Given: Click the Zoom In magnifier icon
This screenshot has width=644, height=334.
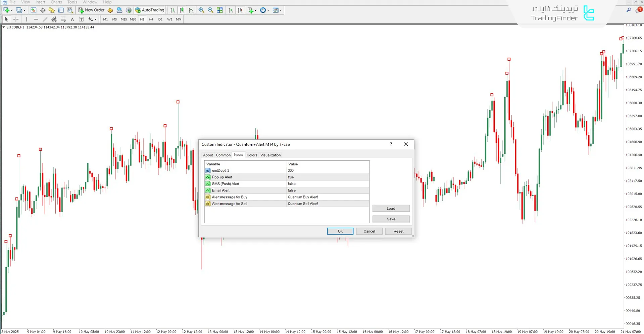Looking at the screenshot, I should pyautogui.click(x=201, y=10).
